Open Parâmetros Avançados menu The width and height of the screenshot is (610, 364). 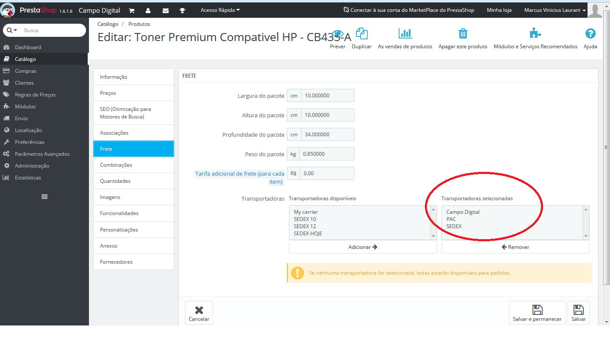click(44, 154)
